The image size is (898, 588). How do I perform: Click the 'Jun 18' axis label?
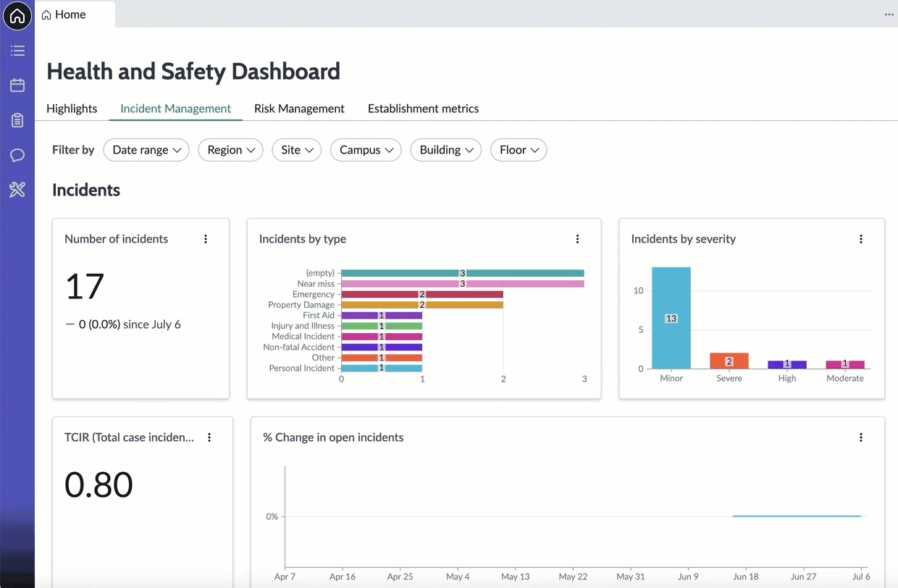point(746,576)
